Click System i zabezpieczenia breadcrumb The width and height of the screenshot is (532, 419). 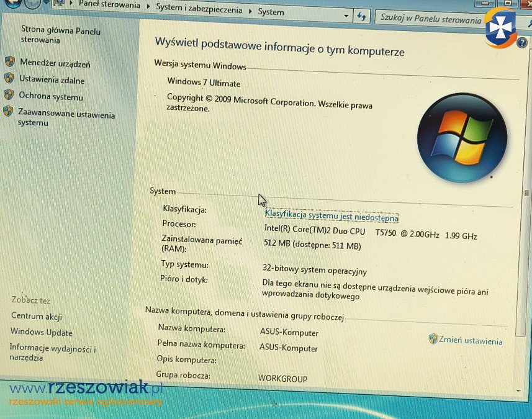pos(199,8)
